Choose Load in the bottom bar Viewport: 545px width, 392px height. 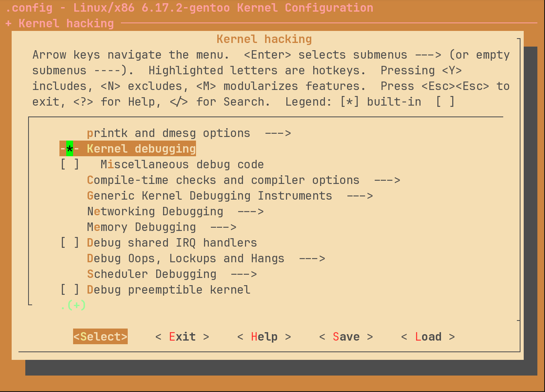(x=428, y=337)
